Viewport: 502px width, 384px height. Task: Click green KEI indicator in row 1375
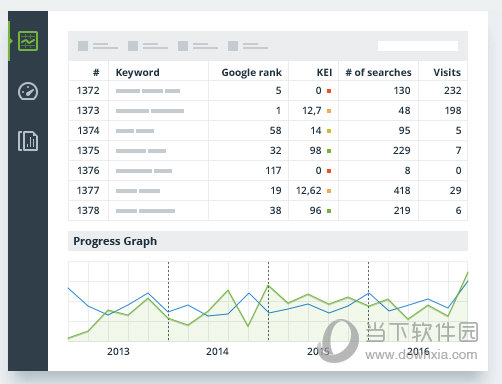[x=329, y=151]
